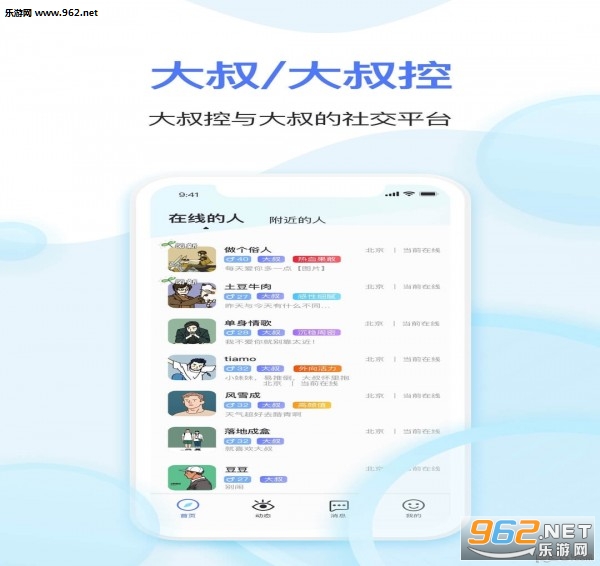
Task: Click the status text 我不爱你就别靠太近!
Action: (x=270, y=341)
